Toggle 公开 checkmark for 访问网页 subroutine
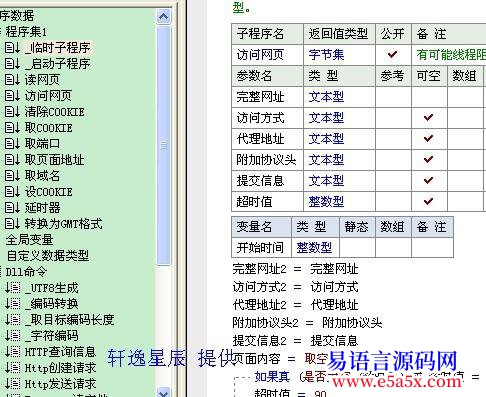 click(x=392, y=54)
